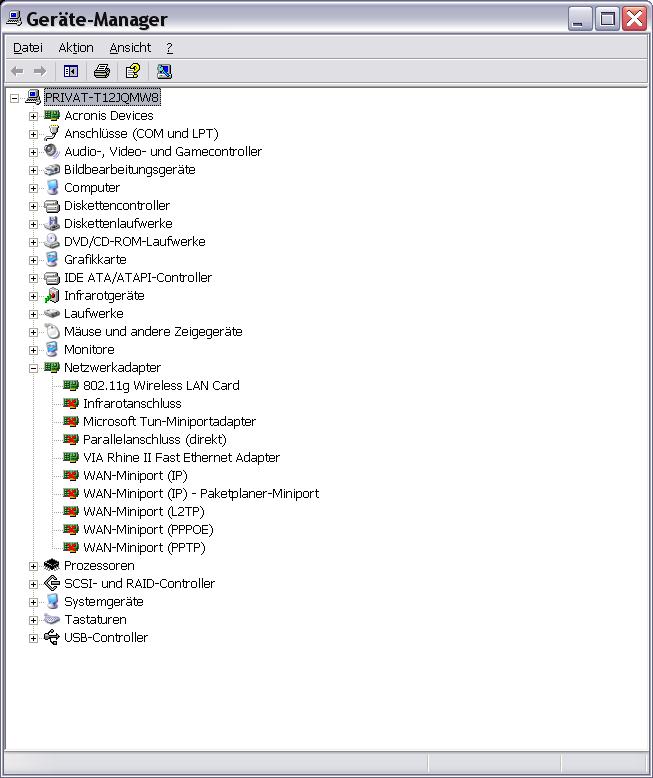Click the Prozessoren category icon
Screen dimensions: 653x778
tap(52, 565)
